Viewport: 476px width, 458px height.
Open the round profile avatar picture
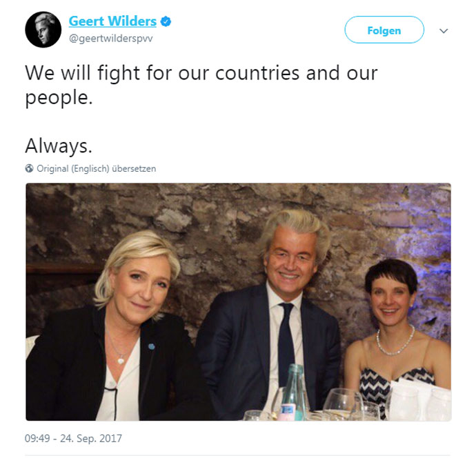pyautogui.click(x=43, y=30)
